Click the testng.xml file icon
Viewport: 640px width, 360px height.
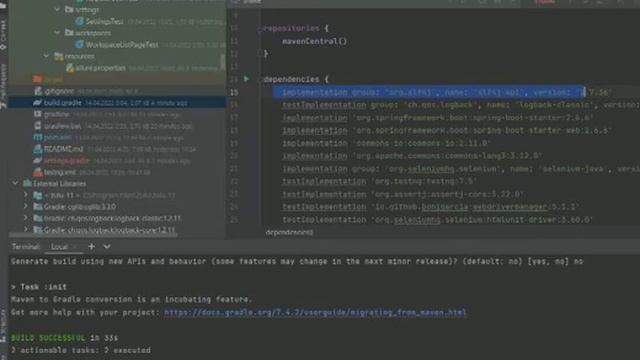(x=38, y=172)
